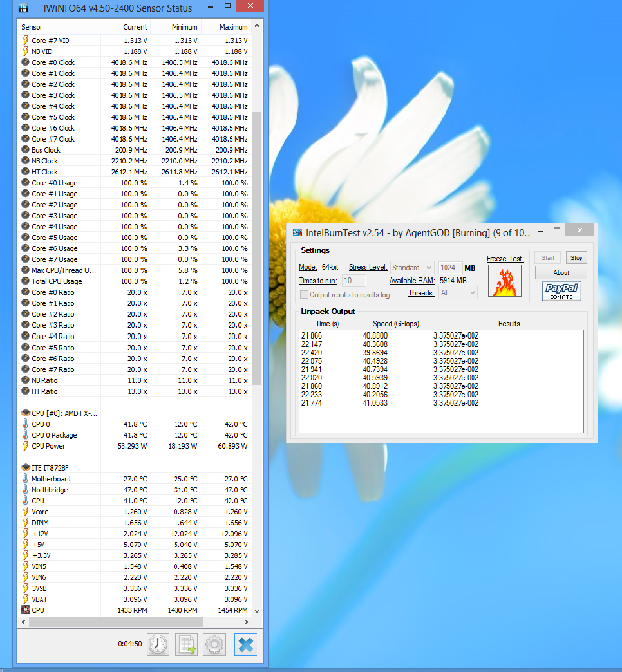Click lightning icon beside +12V row
The image size is (622, 672).
26,533
